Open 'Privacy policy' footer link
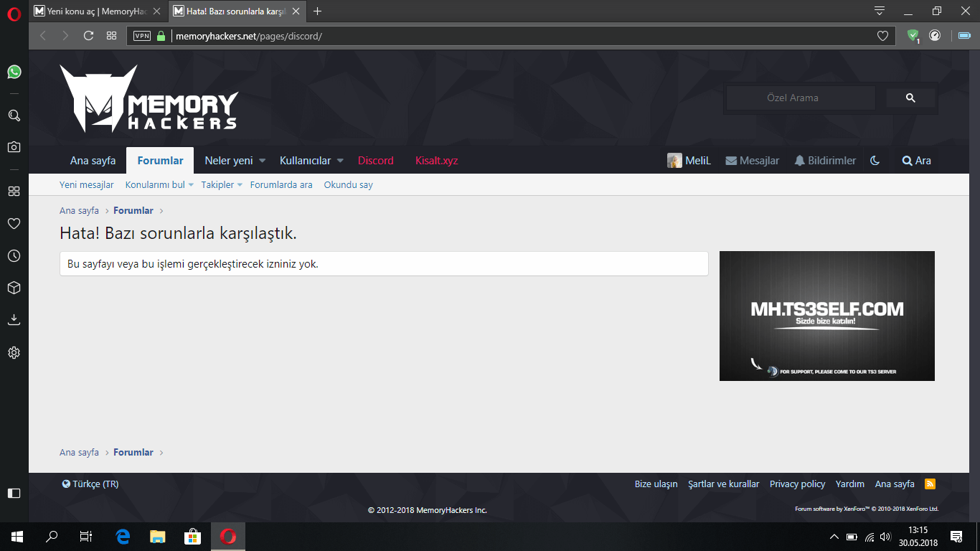The image size is (980, 551). [x=797, y=484]
